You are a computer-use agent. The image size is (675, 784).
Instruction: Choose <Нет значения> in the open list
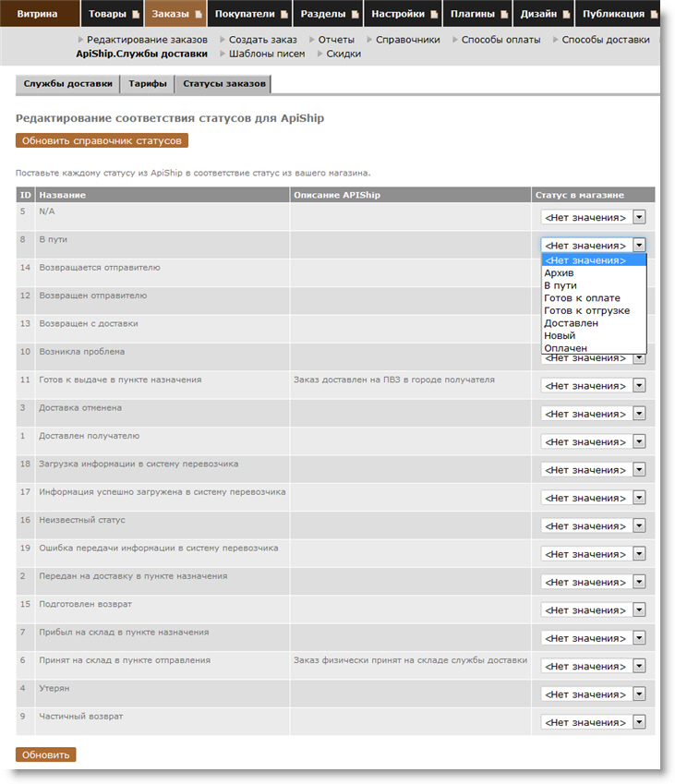[594, 260]
